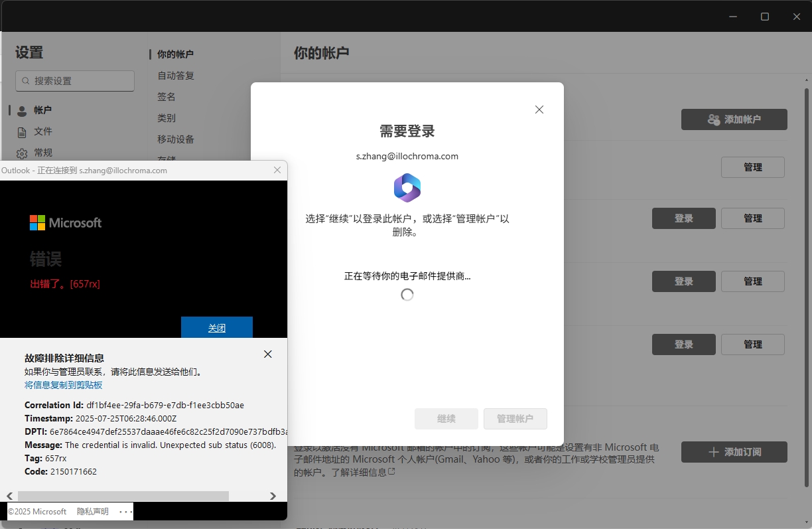The width and height of the screenshot is (812, 529).
Task: Click the ©2025 Microsoft footer text
Action: (37, 512)
